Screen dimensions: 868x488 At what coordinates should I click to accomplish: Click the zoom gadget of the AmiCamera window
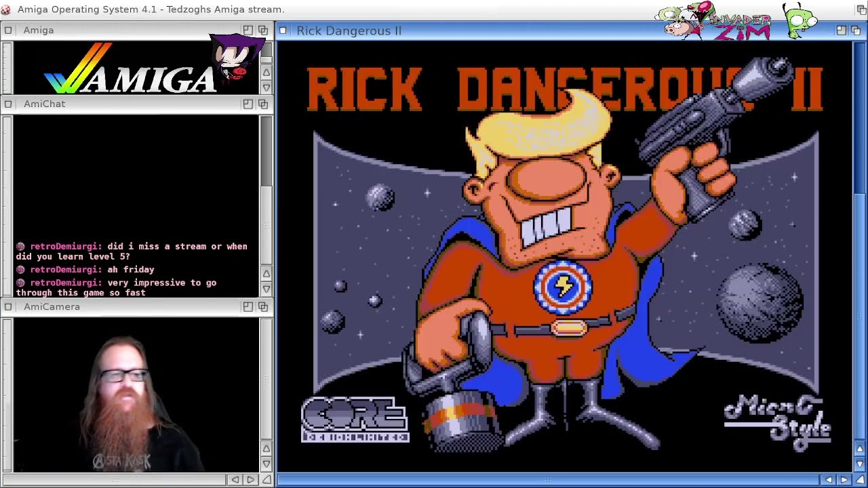248,306
